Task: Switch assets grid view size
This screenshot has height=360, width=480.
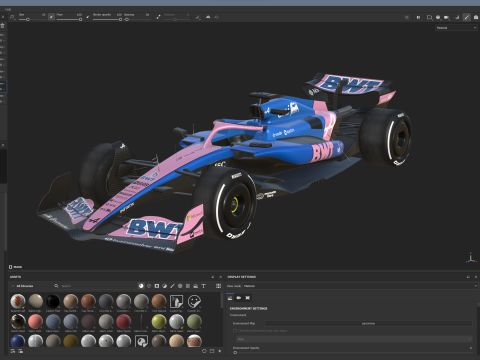Action: click(218, 286)
